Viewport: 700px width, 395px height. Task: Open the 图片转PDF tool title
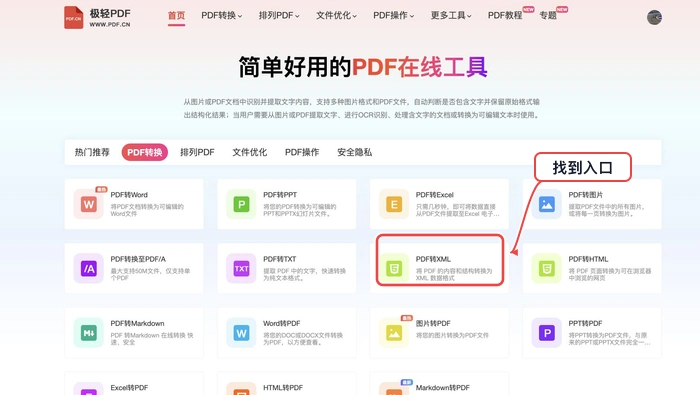(x=433, y=323)
